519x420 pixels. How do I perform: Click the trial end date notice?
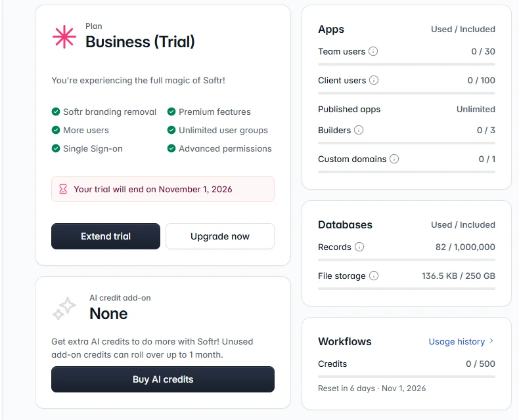163,189
